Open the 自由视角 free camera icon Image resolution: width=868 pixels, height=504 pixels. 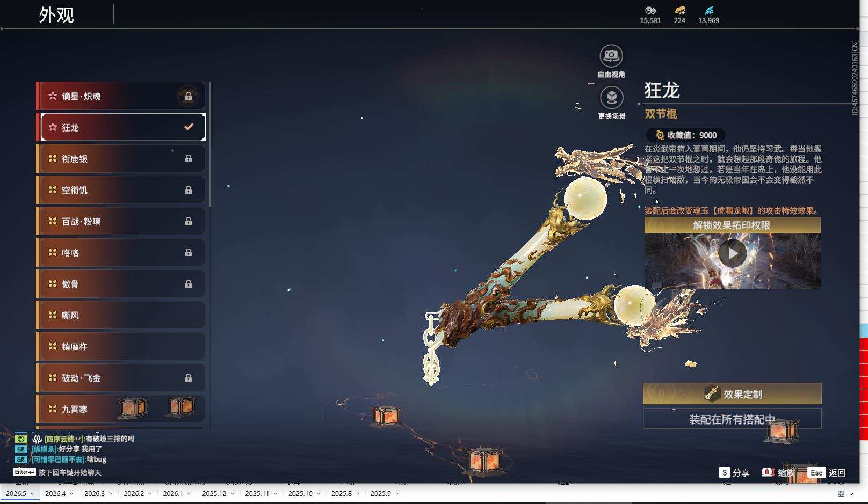611,55
